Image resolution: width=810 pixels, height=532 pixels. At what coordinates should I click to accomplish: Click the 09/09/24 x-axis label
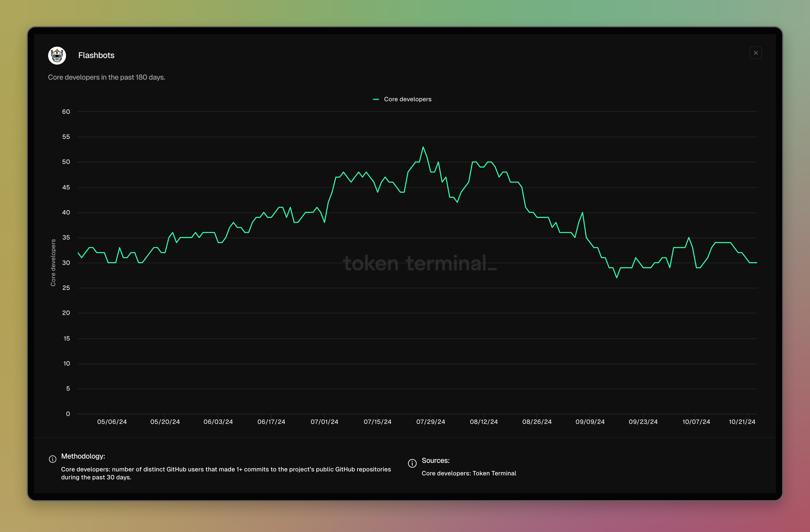(590, 422)
